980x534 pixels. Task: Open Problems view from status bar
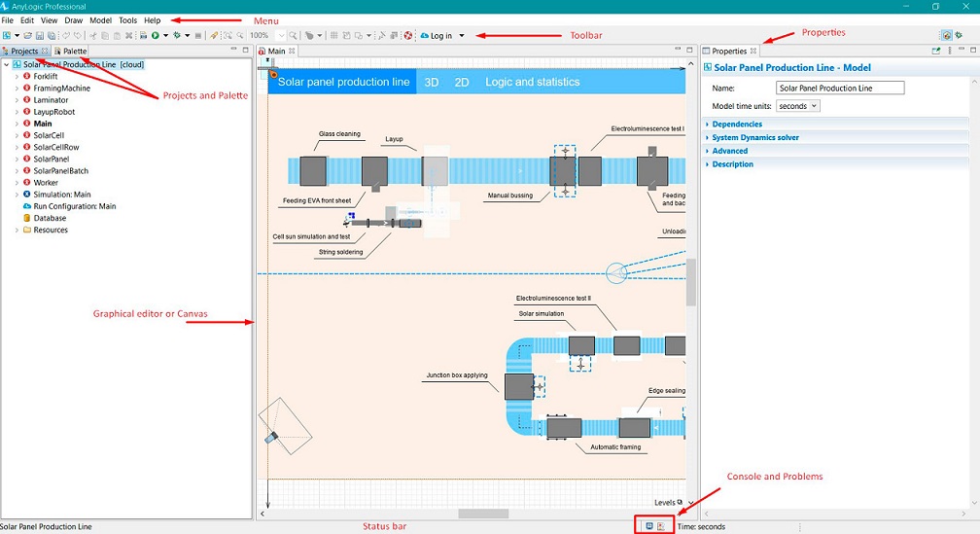tap(661, 526)
